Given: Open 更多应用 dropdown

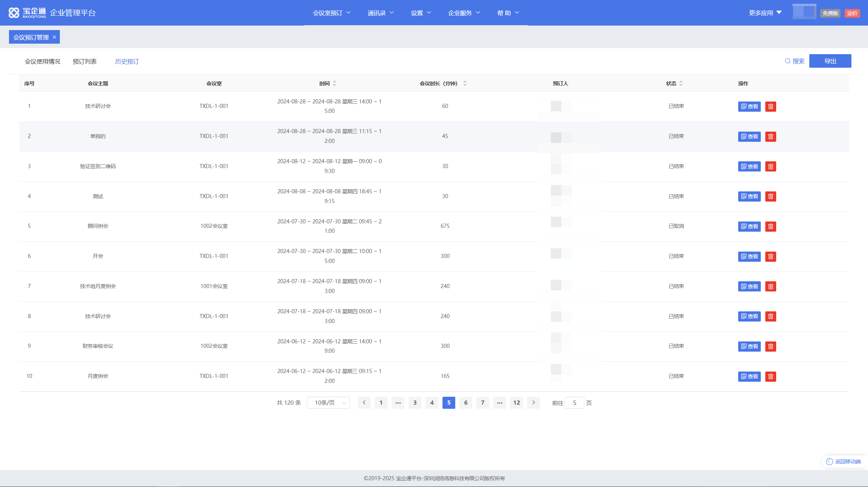Looking at the screenshot, I should (x=765, y=13).
